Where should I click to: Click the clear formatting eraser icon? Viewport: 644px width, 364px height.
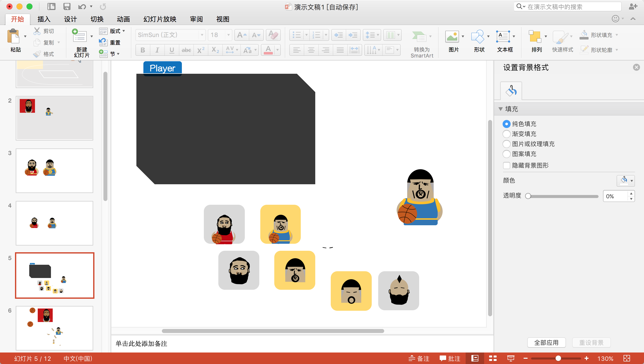(273, 35)
